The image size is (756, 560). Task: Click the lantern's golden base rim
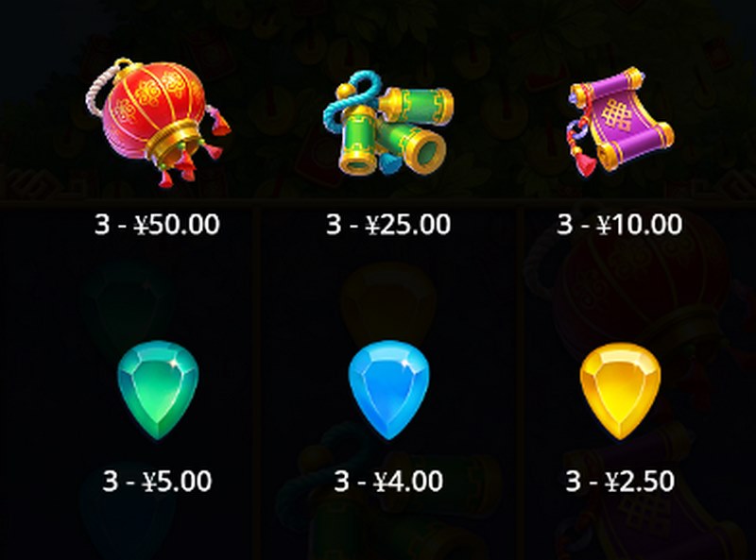[174, 143]
